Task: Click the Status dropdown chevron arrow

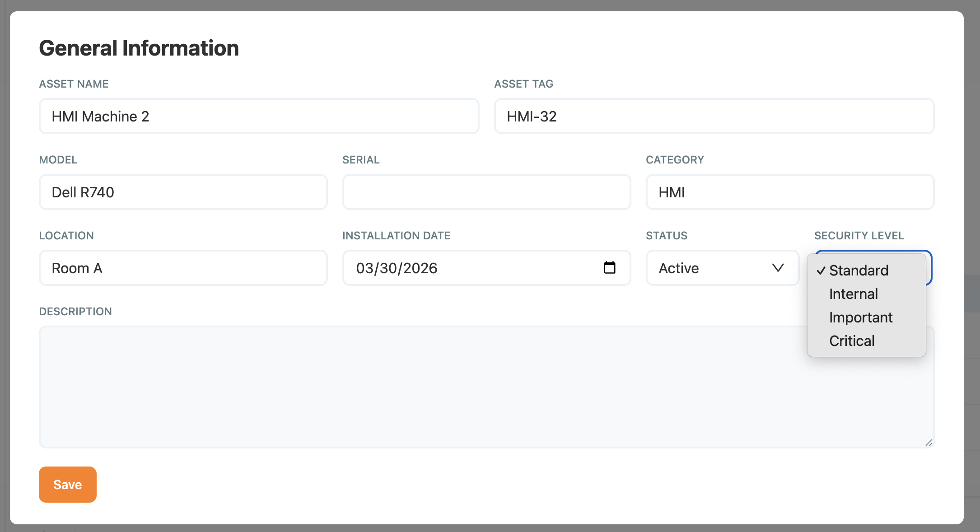Action: click(778, 268)
